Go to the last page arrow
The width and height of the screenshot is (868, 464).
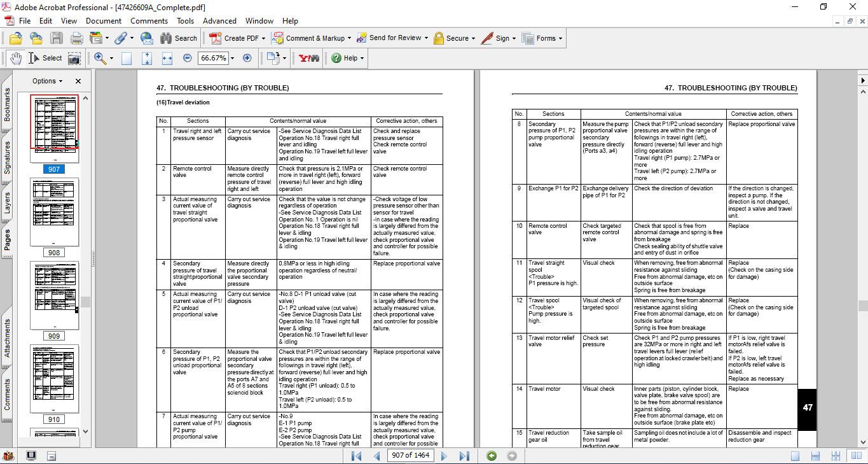464,456
